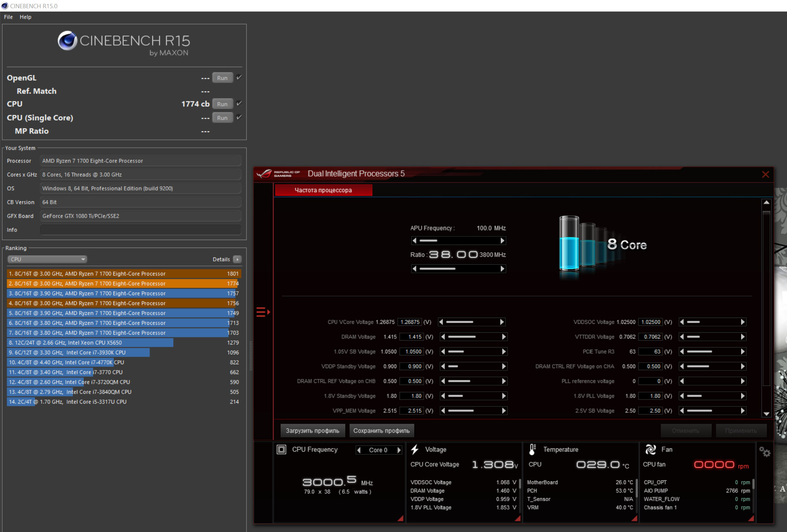Image resolution: width=787 pixels, height=532 pixels.
Task: Decrease APU Frequency with left arrow
Action: (414, 241)
